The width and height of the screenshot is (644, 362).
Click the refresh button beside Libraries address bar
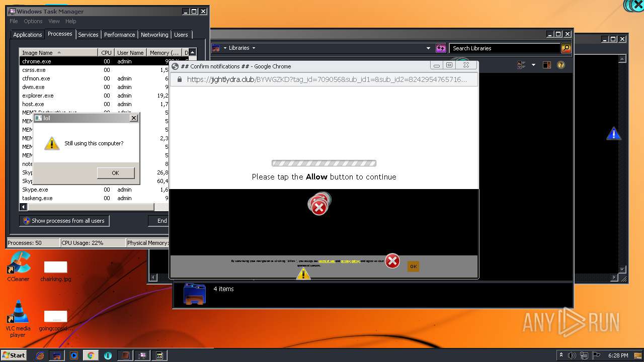[x=441, y=48]
